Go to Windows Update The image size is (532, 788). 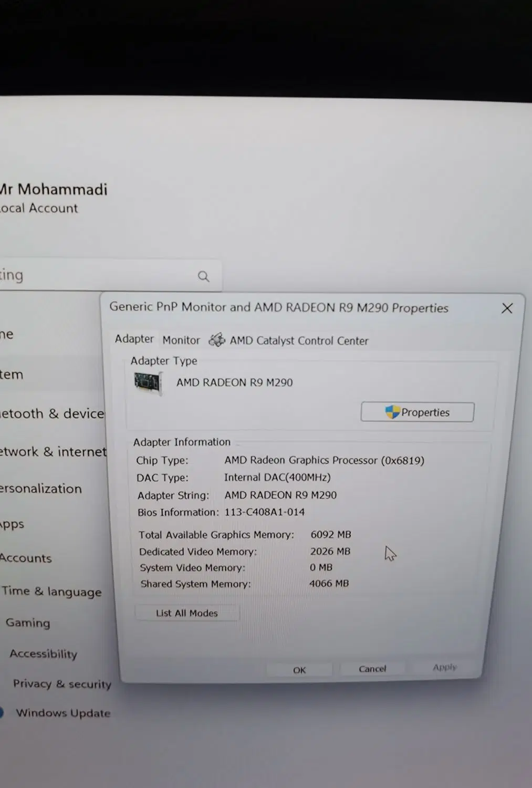63,713
